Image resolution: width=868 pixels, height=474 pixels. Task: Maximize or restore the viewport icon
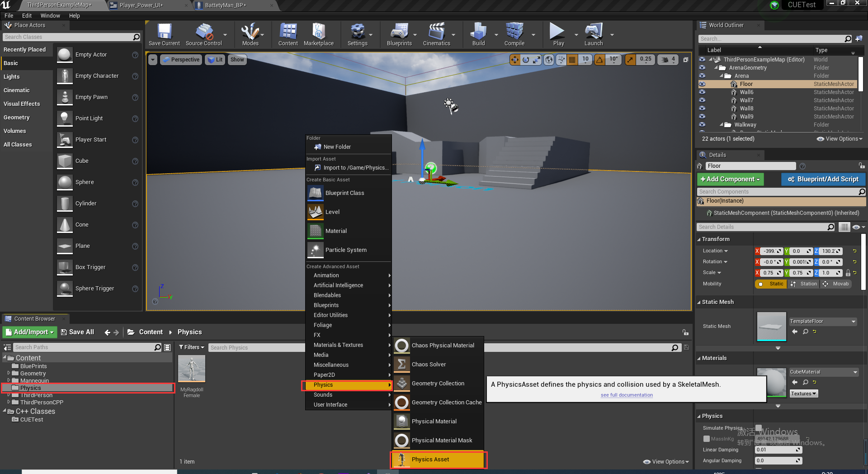pyautogui.click(x=685, y=60)
